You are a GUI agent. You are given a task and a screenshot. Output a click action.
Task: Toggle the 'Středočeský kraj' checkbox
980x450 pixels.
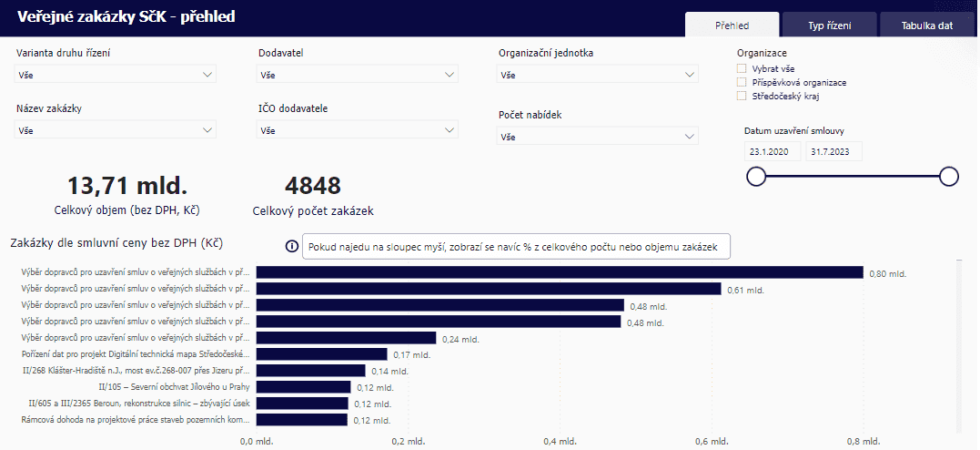742,96
